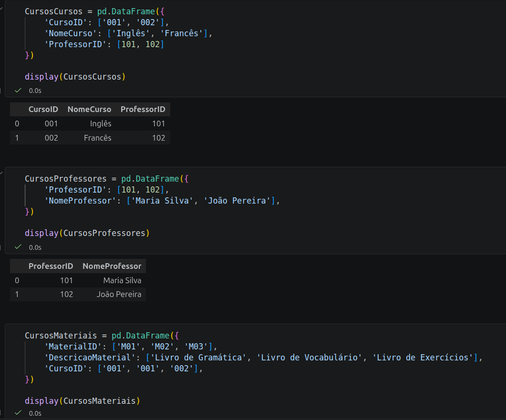The height and width of the screenshot is (420, 506).
Task: Click the ProfessorID header in courses table
Action: 143,109
